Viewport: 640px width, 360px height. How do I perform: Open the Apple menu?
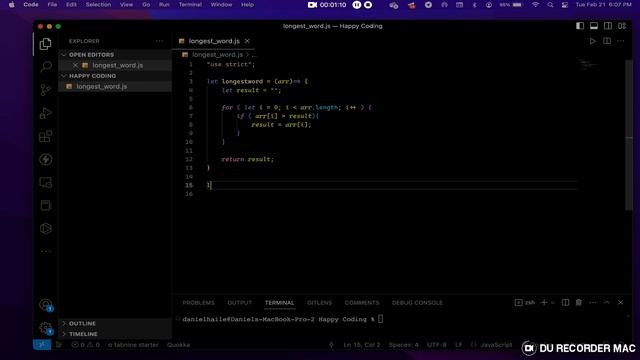12,5
